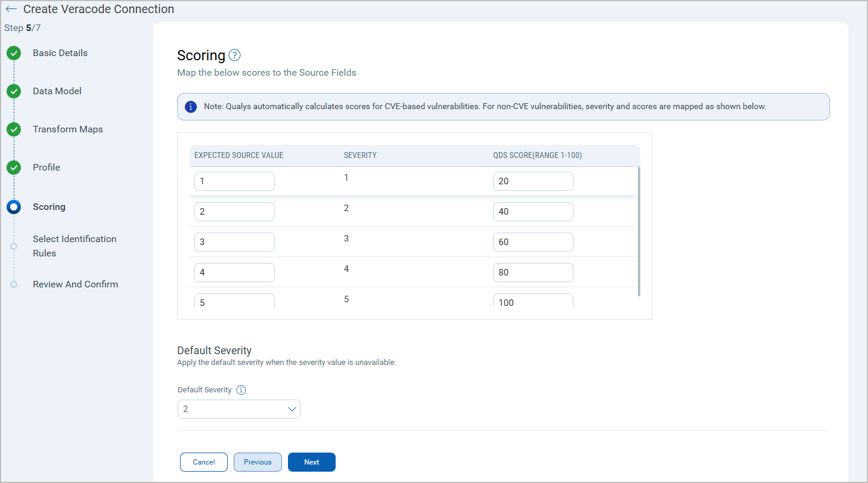Edit the QDS score field showing 20
This screenshot has height=483, width=868.
pos(533,181)
